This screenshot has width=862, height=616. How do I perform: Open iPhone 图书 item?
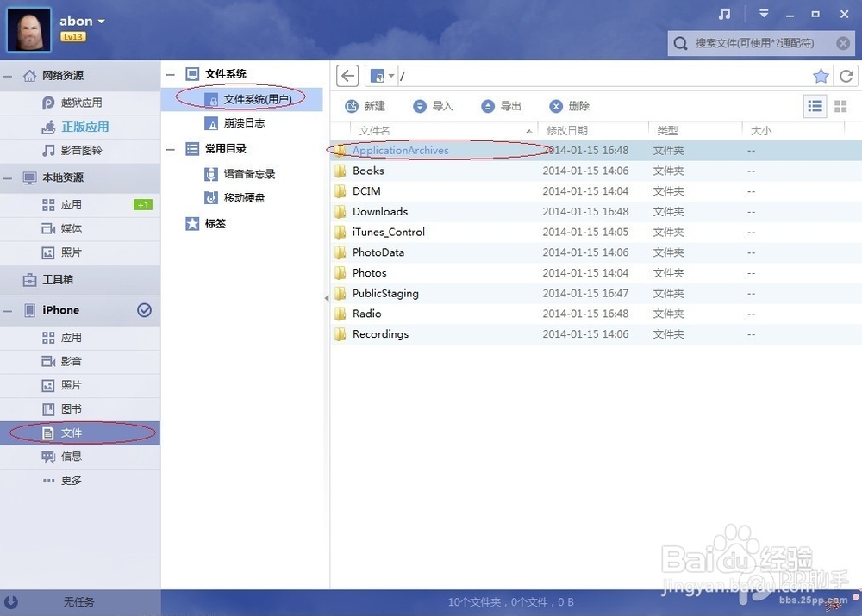80,409
